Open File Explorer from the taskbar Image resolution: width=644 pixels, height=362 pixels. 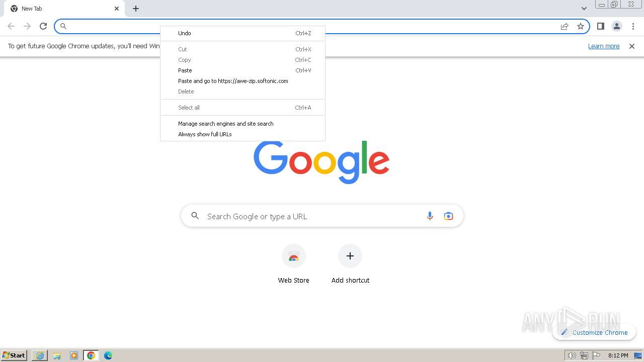57,355
